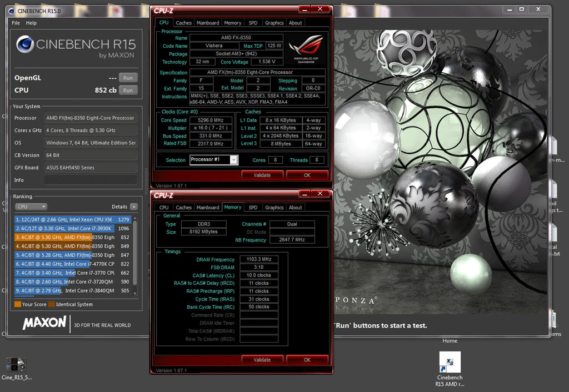Image resolution: width=569 pixels, height=392 pixels.
Task: Switch to Memory tab in the upper CPU-Z window
Action: [x=233, y=23]
